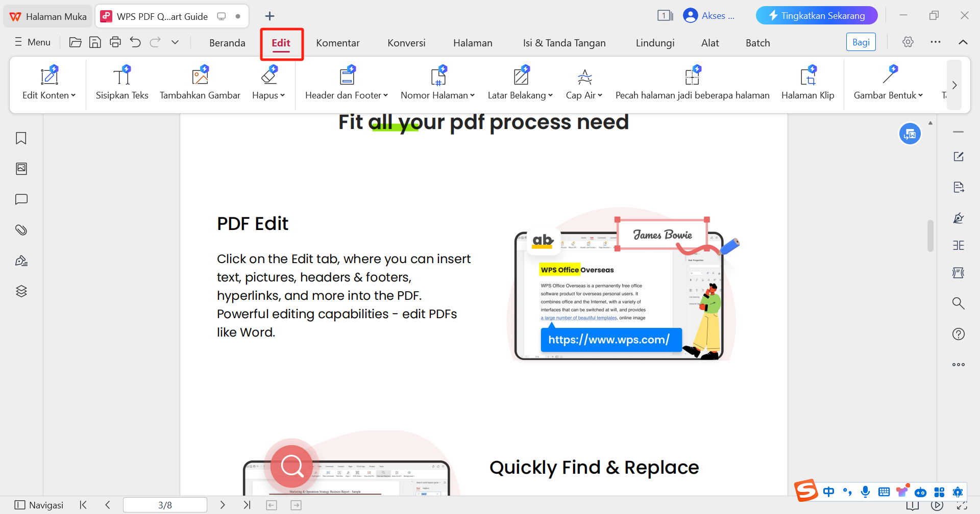Open the Sisipkan Teks tool

click(x=121, y=84)
